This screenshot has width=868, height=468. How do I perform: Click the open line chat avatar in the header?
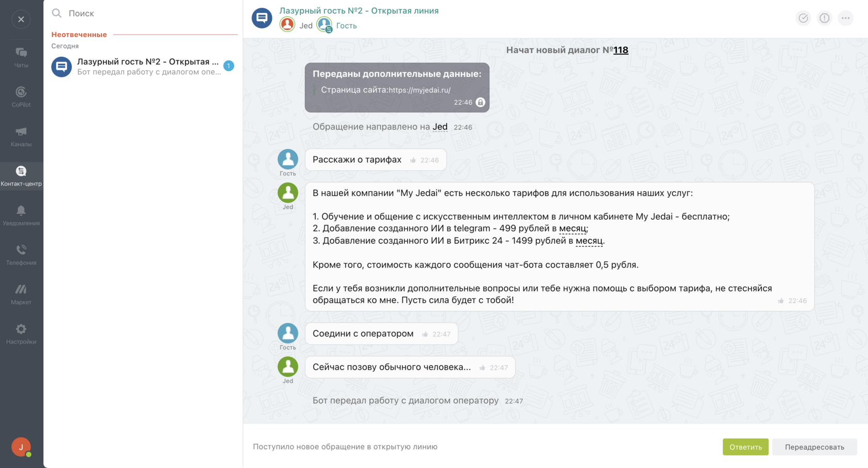click(262, 18)
